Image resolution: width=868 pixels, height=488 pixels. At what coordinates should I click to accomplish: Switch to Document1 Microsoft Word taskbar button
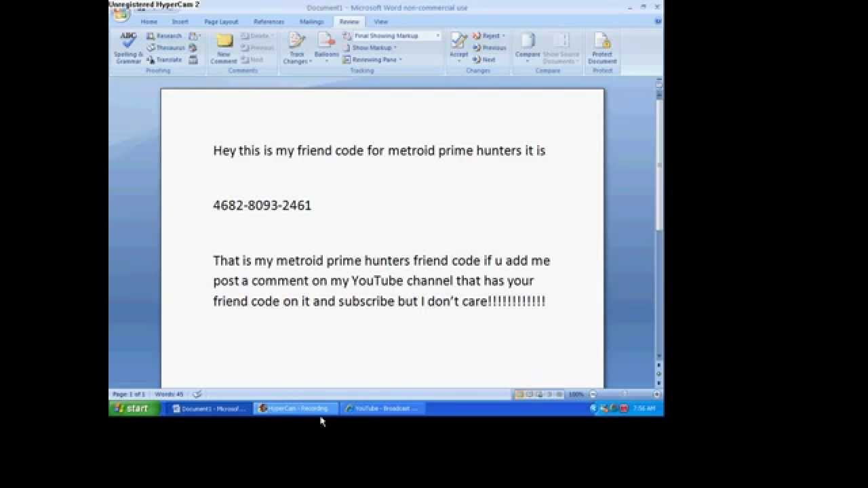tap(209, 409)
